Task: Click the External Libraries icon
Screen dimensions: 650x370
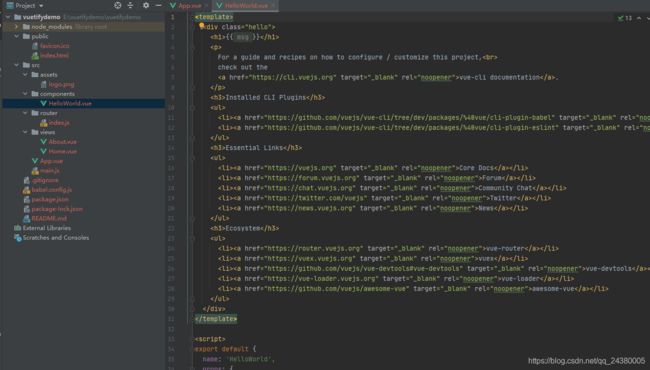Action: point(17,228)
